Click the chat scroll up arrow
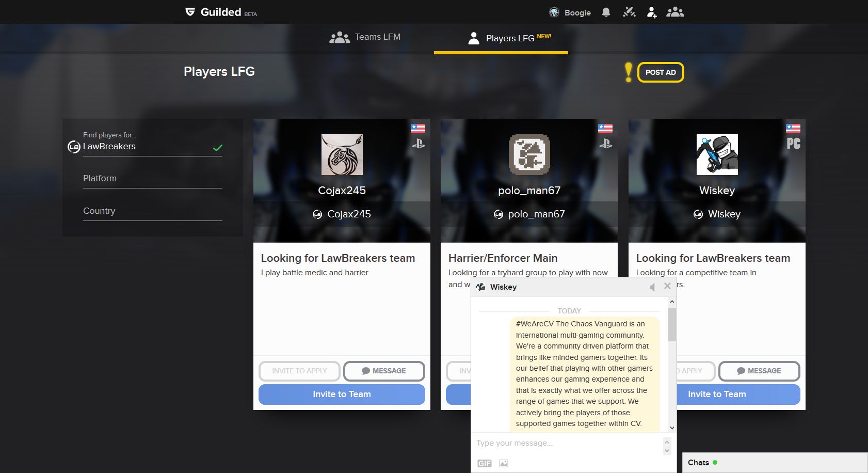 [x=672, y=302]
